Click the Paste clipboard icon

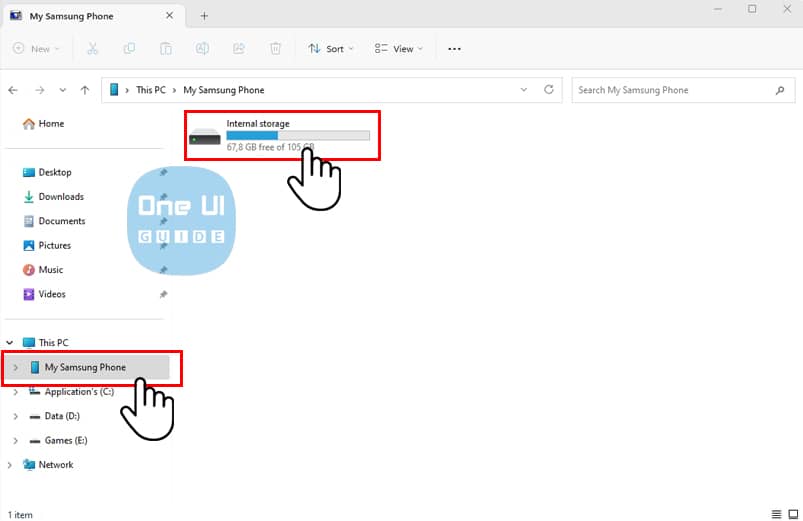[x=166, y=48]
